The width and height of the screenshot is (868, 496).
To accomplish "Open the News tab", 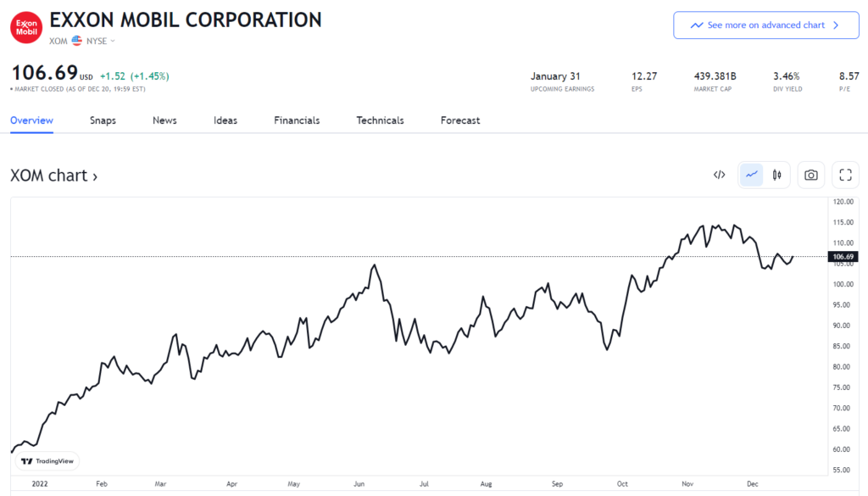I will coord(164,120).
